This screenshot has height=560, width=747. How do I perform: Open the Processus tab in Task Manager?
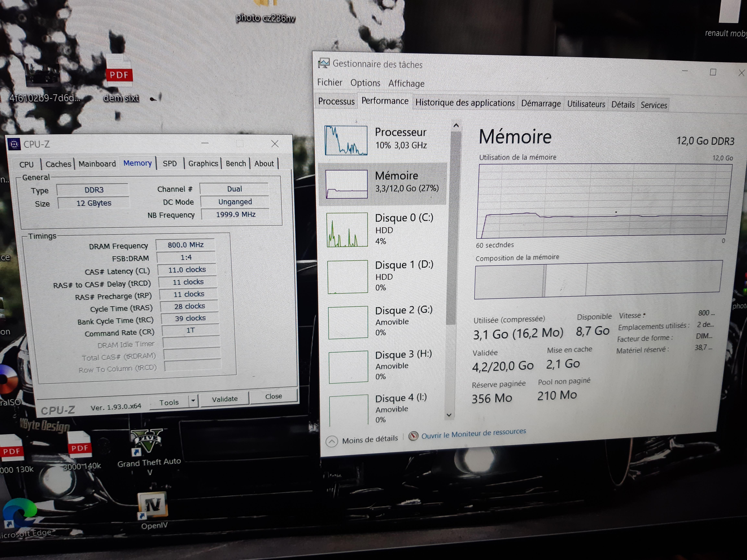click(x=336, y=101)
